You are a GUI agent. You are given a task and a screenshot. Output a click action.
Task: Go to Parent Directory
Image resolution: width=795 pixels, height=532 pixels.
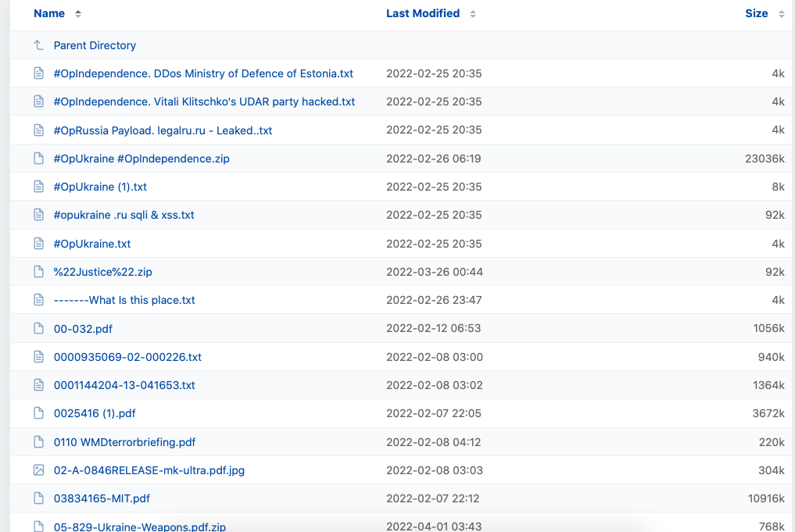(x=95, y=45)
